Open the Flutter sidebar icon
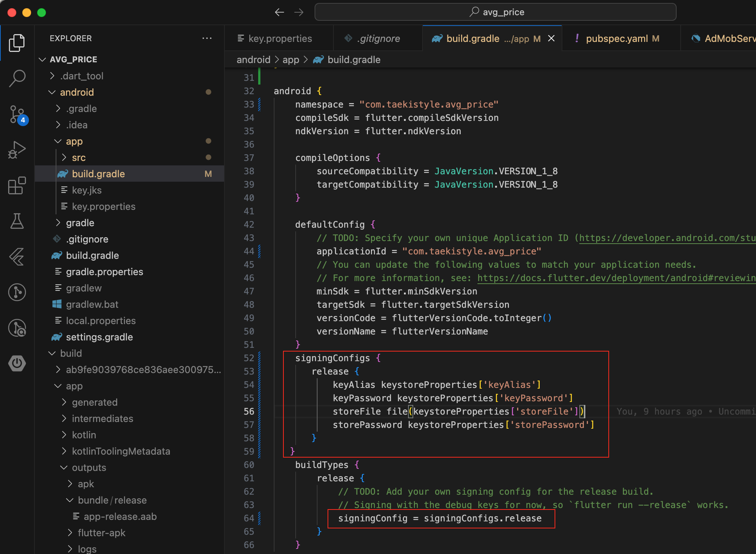756x554 pixels. (17, 257)
